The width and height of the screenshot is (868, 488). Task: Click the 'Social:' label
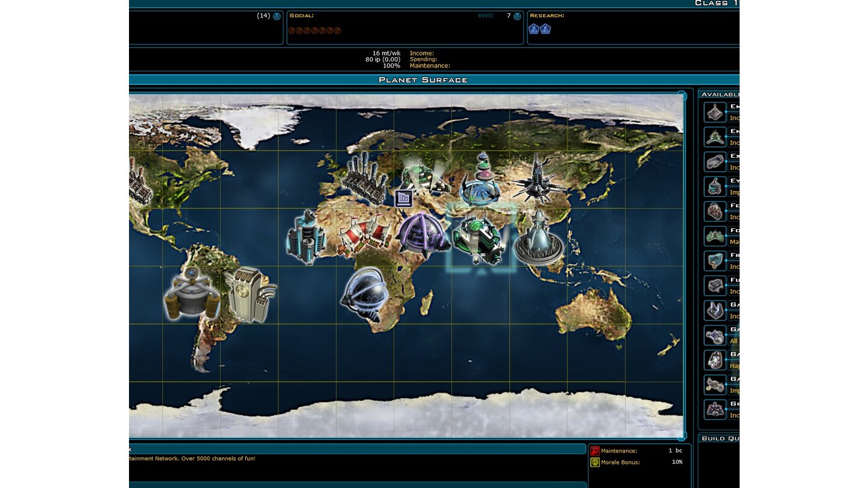(x=301, y=16)
